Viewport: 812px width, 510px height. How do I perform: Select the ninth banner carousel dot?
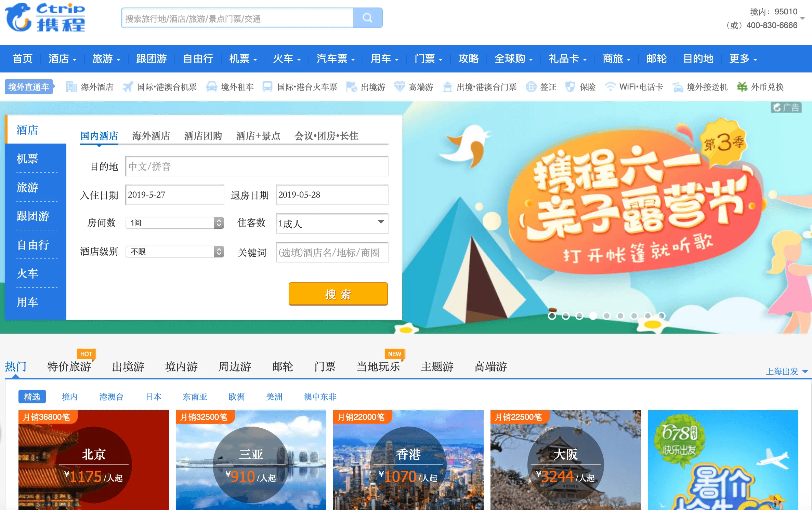(x=661, y=316)
